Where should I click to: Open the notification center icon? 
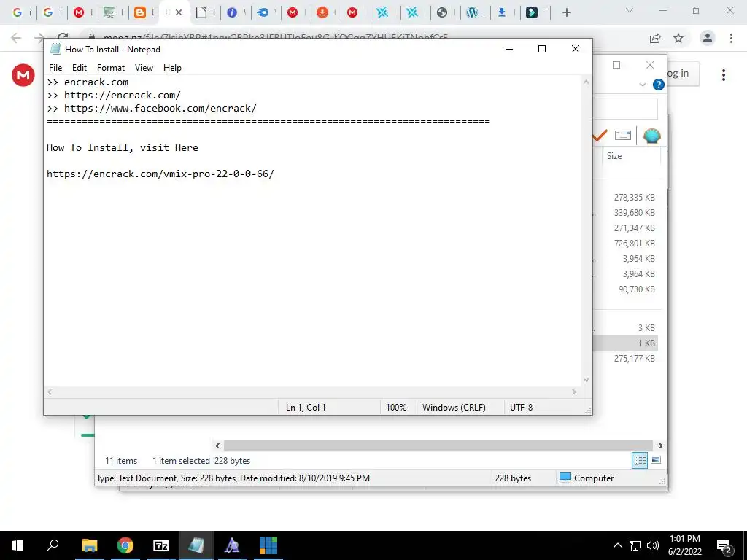pyautogui.click(x=724, y=547)
